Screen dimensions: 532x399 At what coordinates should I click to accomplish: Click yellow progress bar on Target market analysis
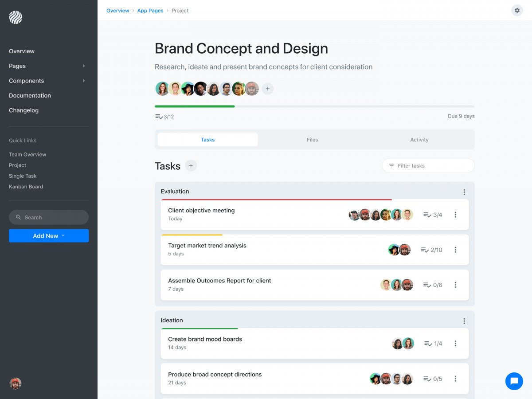(192, 235)
